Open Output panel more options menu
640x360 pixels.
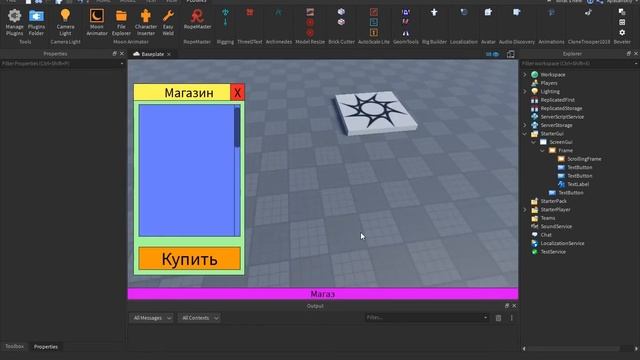511,318
